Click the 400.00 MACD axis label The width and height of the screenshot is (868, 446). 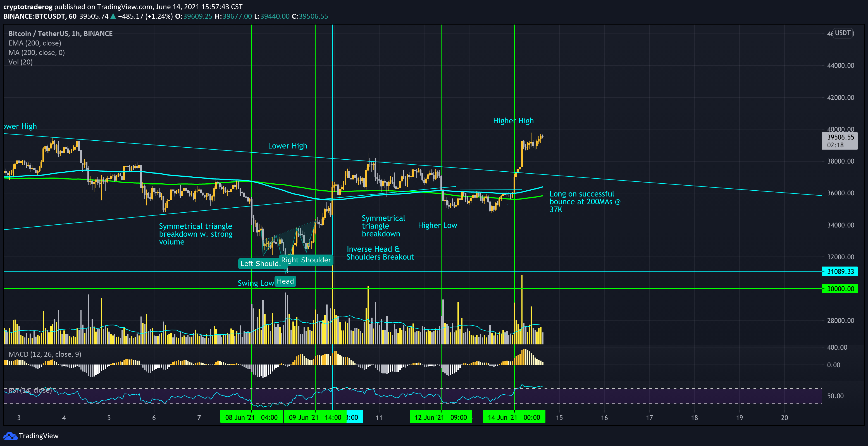click(837, 348)
